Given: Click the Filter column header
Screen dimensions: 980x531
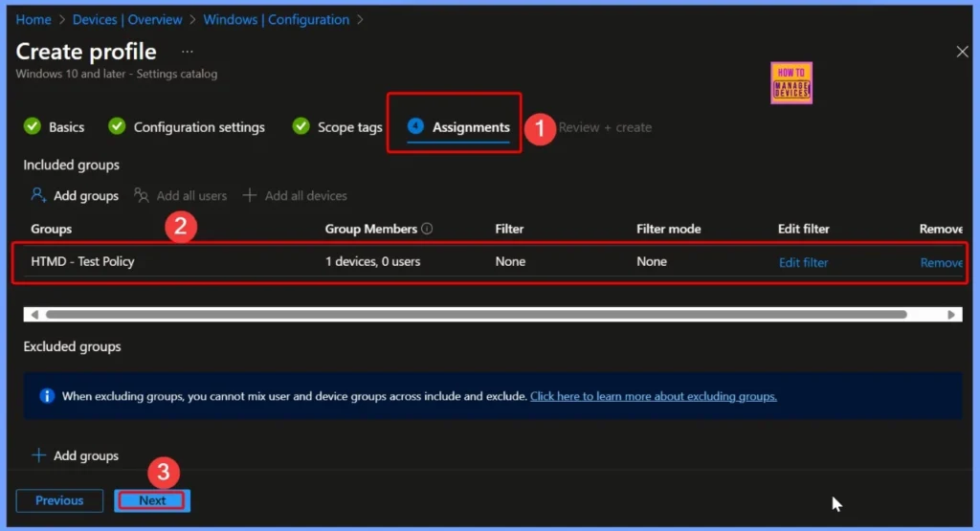Looking at the screenshot, I should point(509,229).
